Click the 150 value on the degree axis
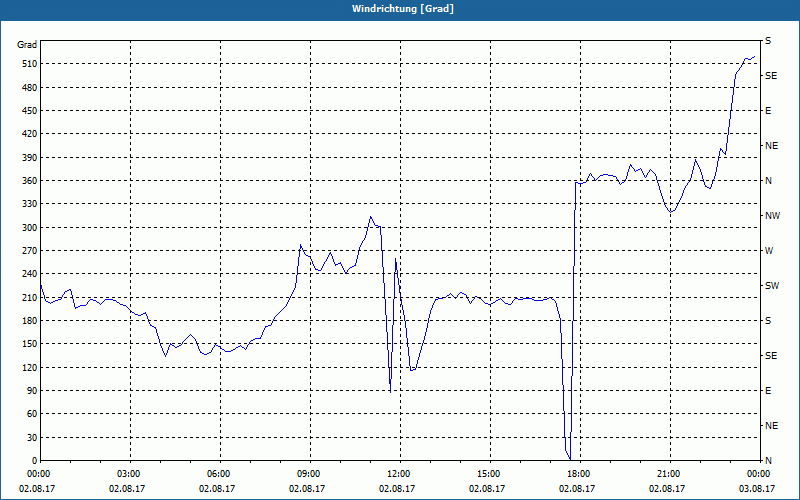800x500 pixels. 29,344
